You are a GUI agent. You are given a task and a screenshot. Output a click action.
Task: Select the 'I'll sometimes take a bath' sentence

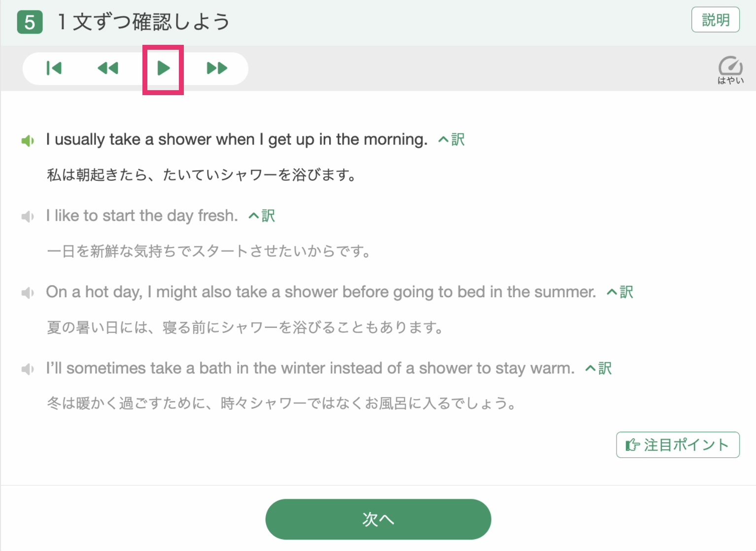click(x=310, y=368)
